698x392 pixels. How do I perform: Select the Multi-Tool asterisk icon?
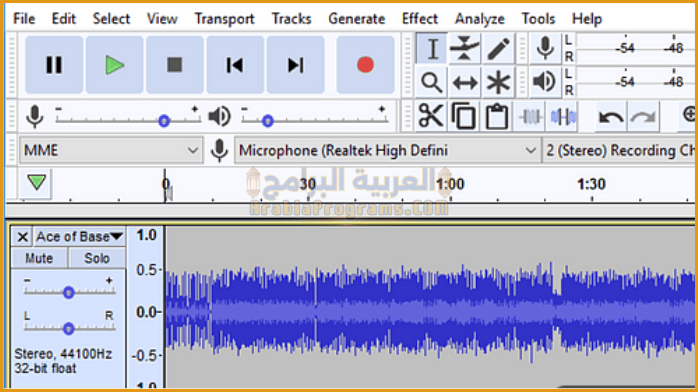pos(498,82)
